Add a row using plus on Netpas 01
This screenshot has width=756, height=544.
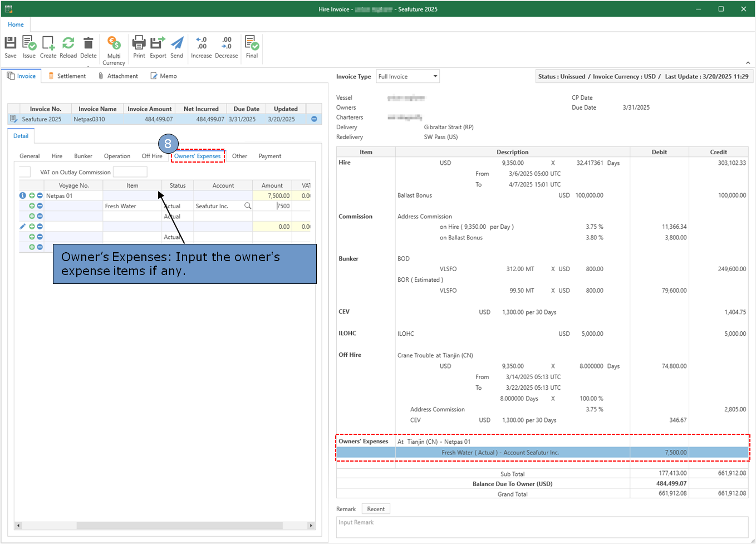pyautogui.click(x=32, y=196)
